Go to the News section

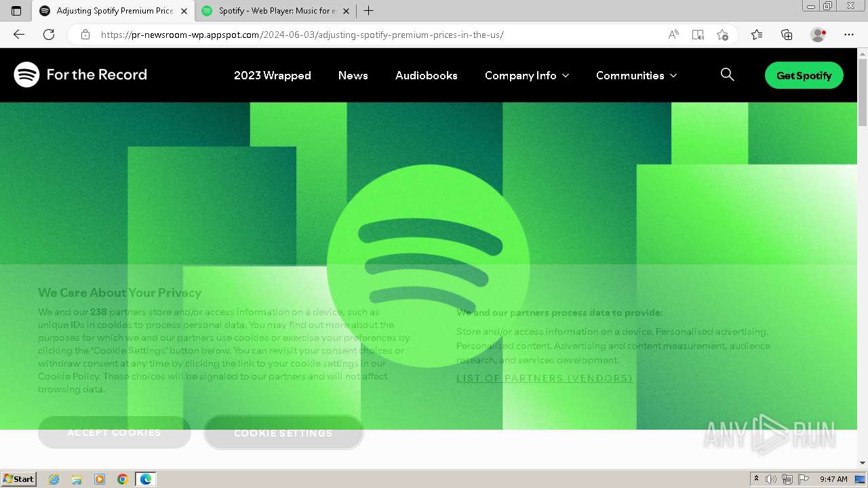tap(353, 75)
